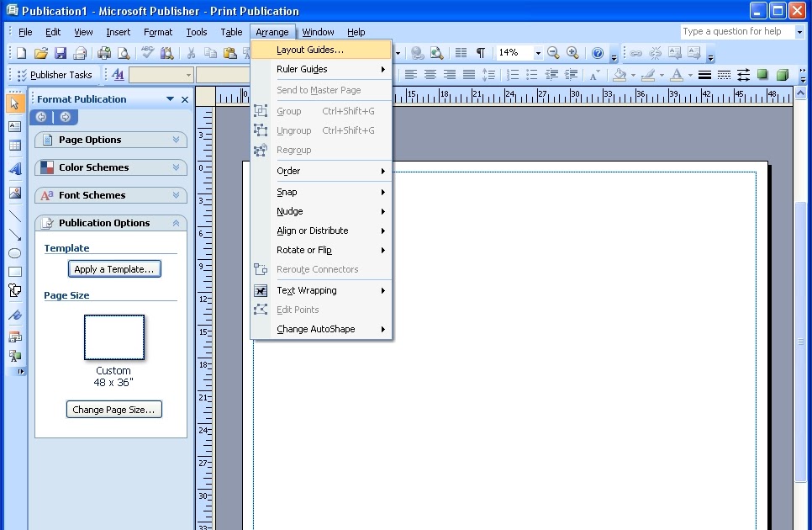Click the Print icon

click(x=104, y=53)
